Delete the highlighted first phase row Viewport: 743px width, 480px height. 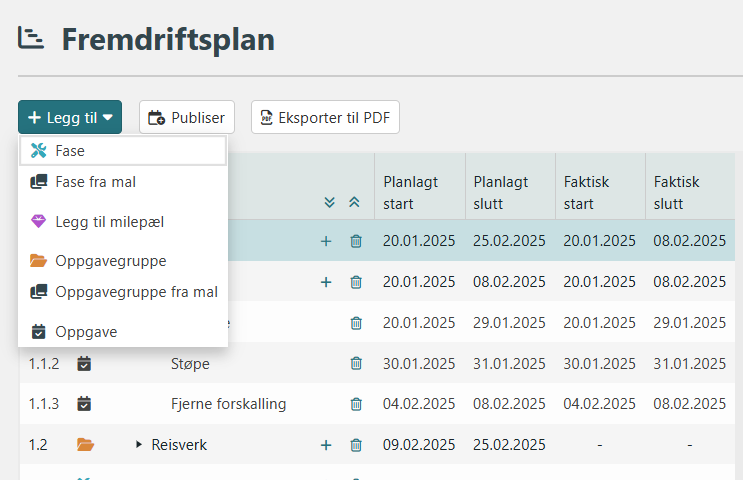tap(356, 241)
